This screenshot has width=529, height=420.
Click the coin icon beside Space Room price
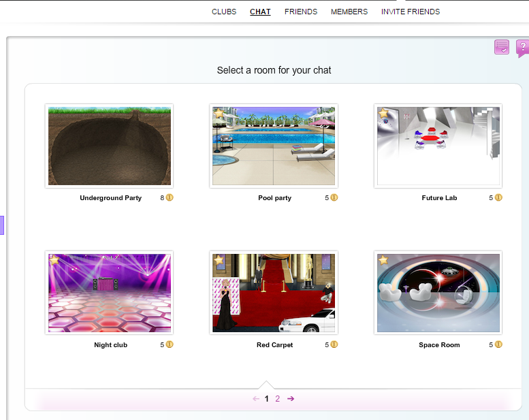498,344
